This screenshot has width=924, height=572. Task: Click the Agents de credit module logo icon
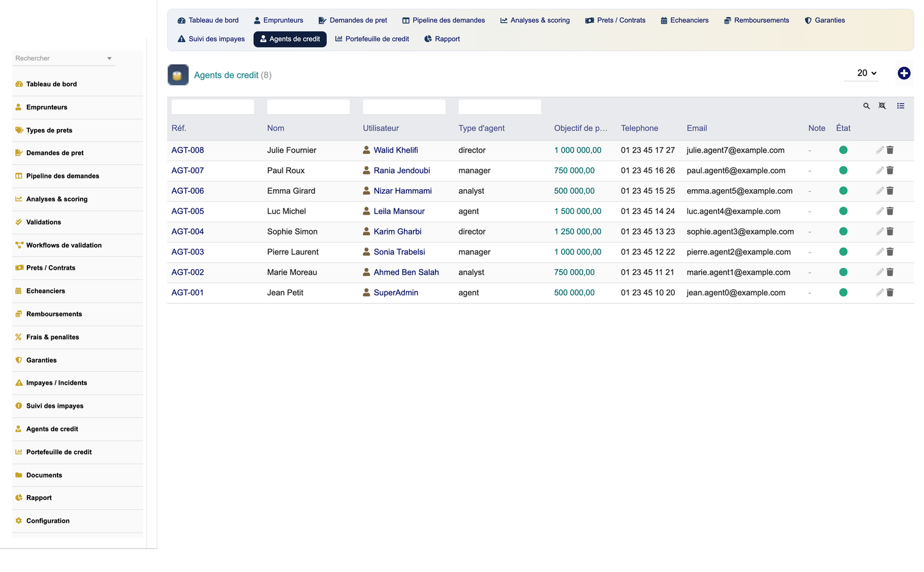[x=178, y=75]
